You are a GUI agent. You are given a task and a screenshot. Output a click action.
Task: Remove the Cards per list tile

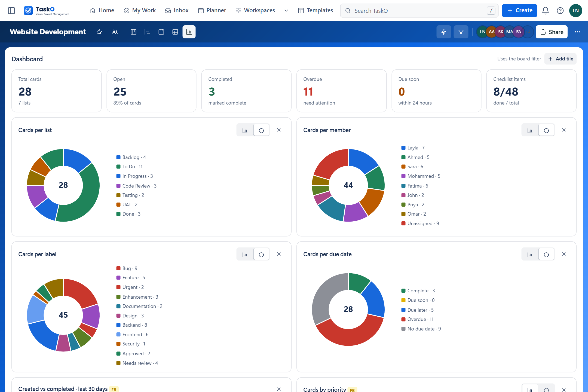point(279,130)
